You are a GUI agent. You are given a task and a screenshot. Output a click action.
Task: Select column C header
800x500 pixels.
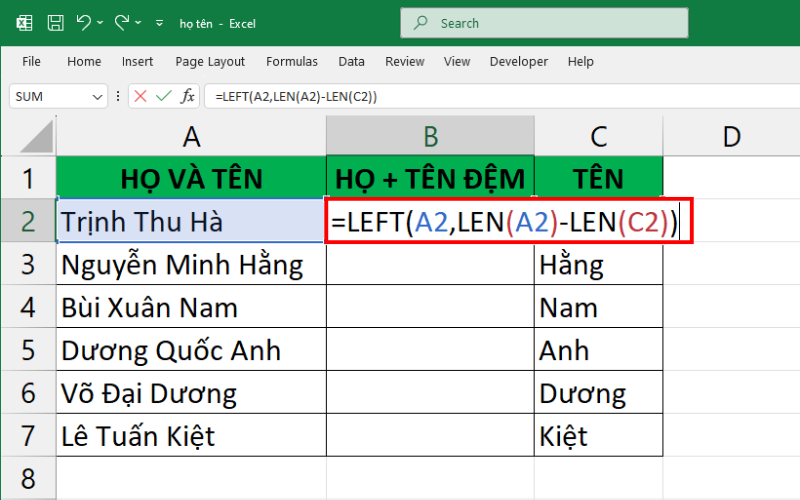(598, 136)
